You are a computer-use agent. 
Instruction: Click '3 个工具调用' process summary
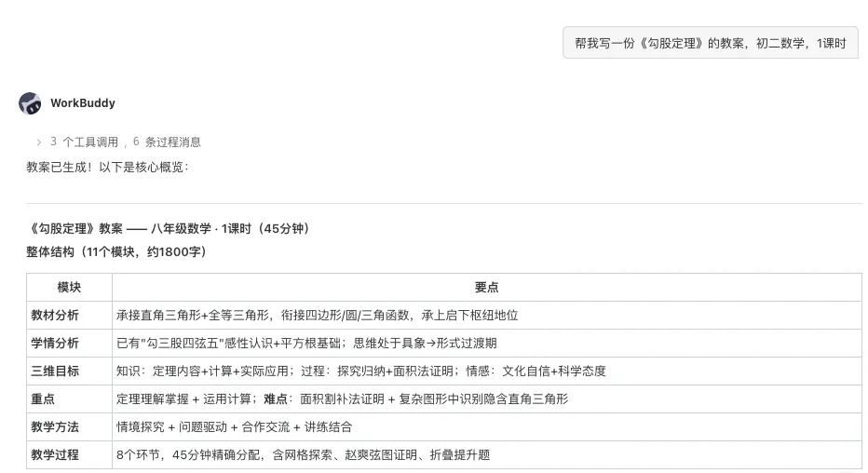[84, 142]
